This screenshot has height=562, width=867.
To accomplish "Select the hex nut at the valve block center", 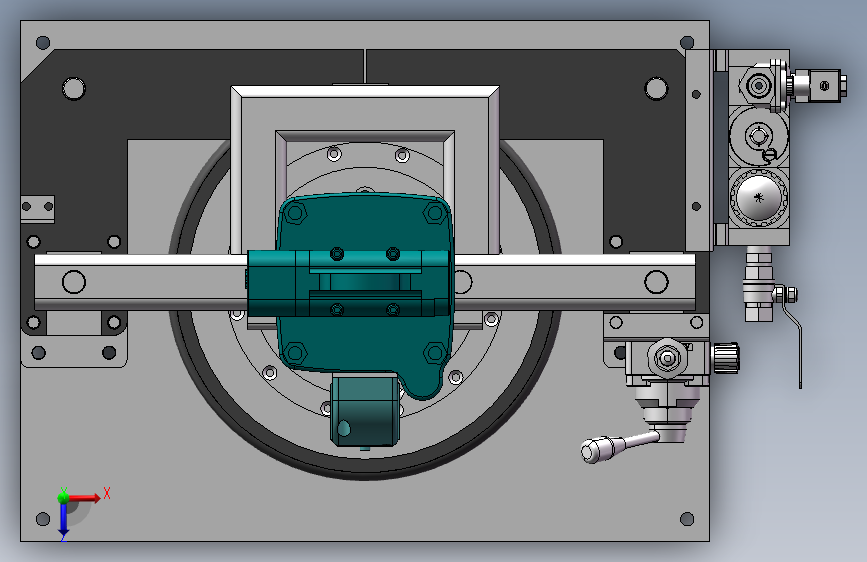I will coord(668,358).
